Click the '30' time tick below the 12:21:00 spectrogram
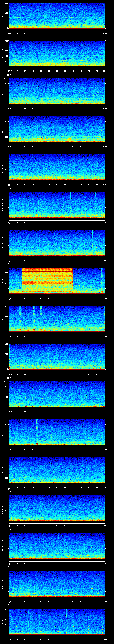114x644 pixels. click(57, 298)
